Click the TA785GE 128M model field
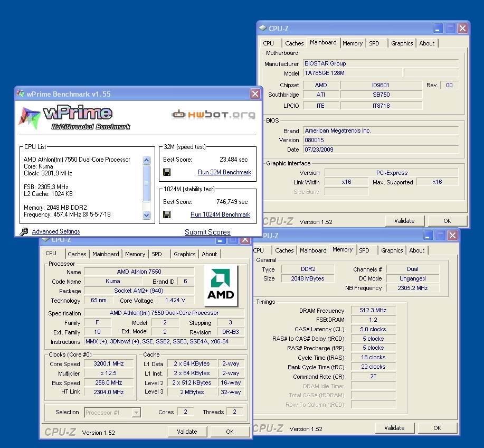Image resolution: width=484 pixels, height=448 pixels. click(353, 73)
